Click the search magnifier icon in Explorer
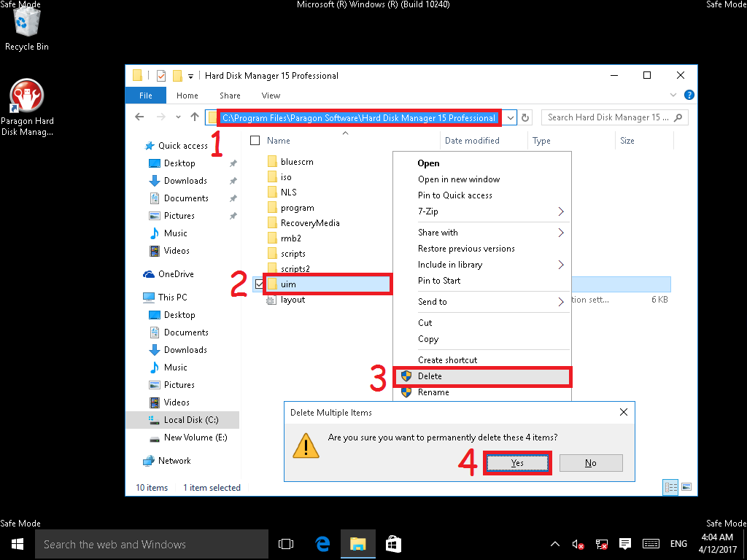747x560 pixels. point(678,117)
